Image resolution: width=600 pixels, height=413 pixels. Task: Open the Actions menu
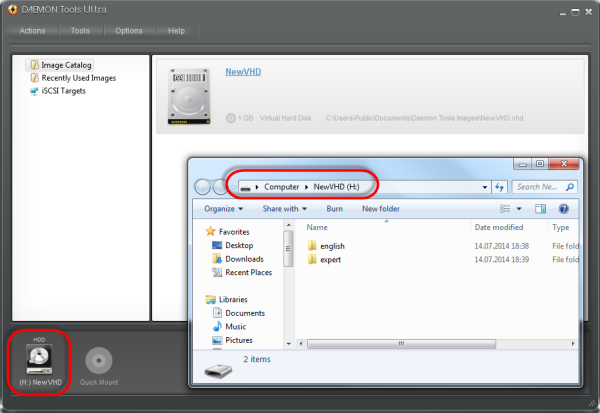click(33, 31)
